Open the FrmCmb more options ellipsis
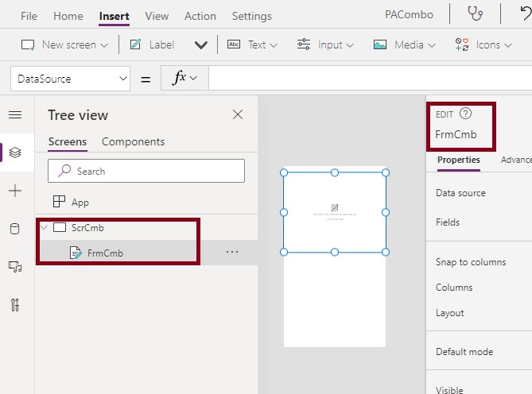The width and height of the screenshot is (532, 394). (232, 252)
